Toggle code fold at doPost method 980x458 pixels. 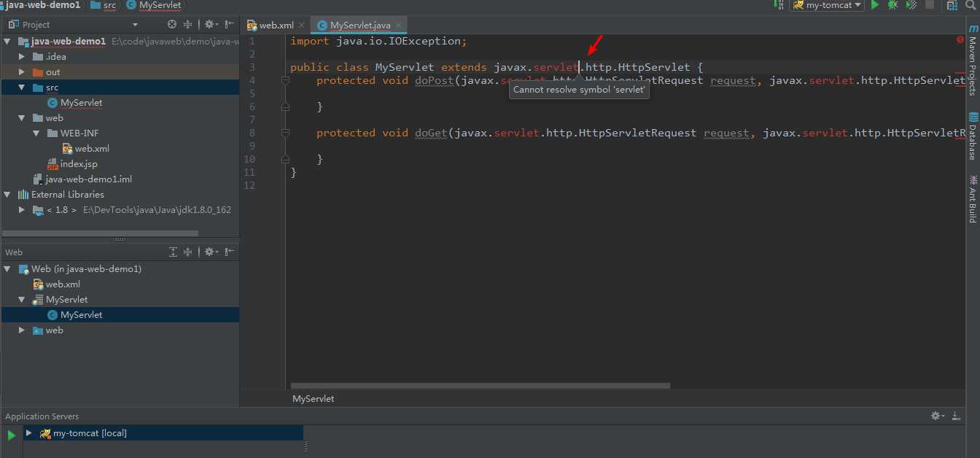coord(286,81)
